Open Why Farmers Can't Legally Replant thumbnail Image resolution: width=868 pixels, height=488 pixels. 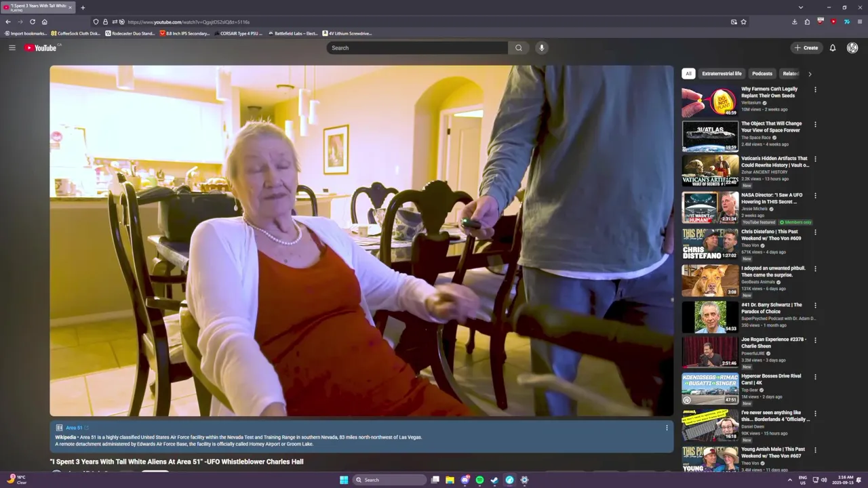[x=710, y=101]
